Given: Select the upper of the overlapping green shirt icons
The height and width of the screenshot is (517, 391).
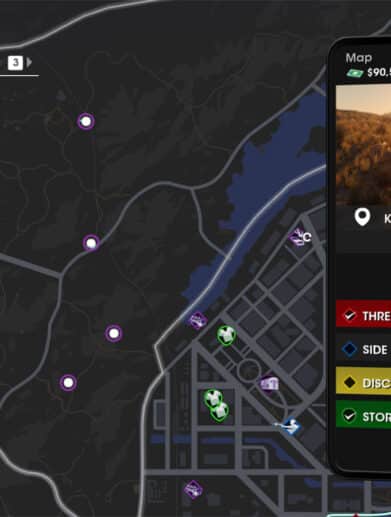Looking at the screenshot, I should pyautogui.click(x=212, y=398).
